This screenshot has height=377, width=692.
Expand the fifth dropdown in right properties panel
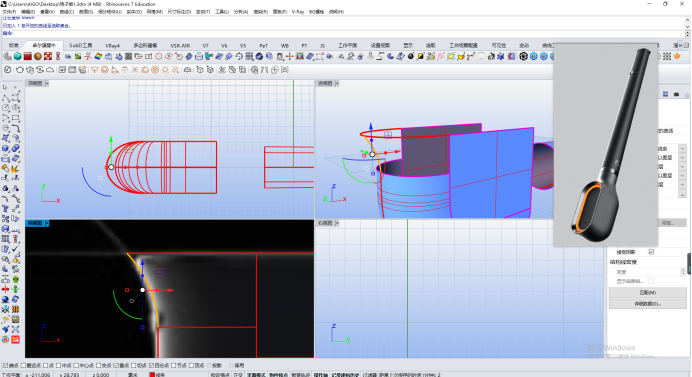click(682, 185)
